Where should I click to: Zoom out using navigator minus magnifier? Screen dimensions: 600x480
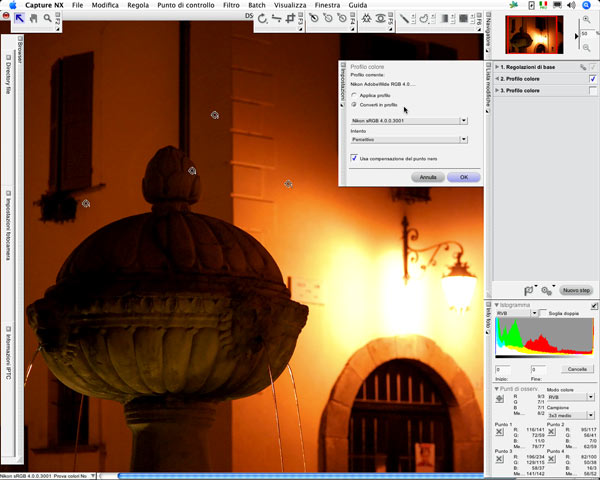pyautogui.click(x=586, y=48)
